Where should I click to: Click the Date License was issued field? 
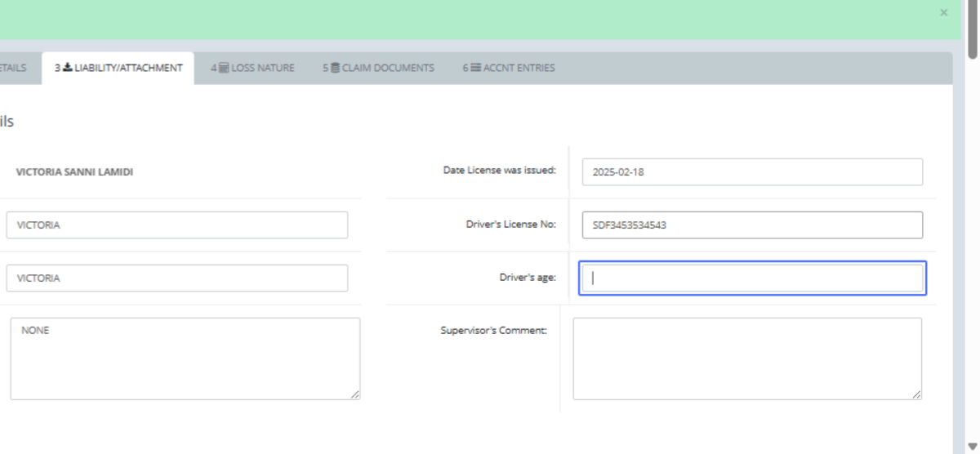[x=751, y=172]
